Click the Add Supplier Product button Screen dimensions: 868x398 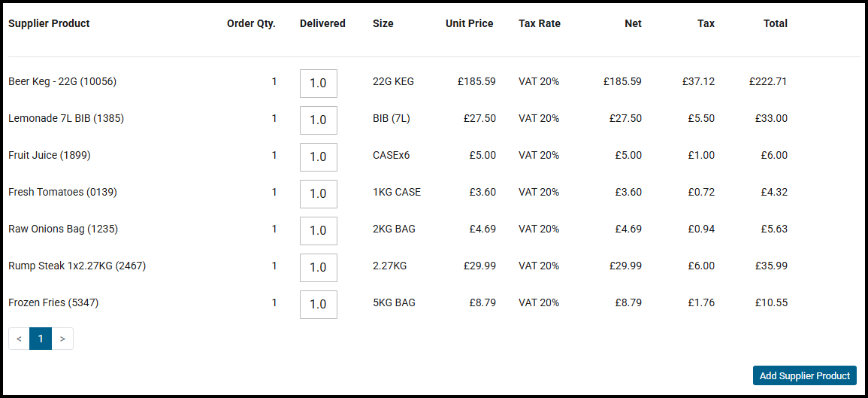pos(804,376)
